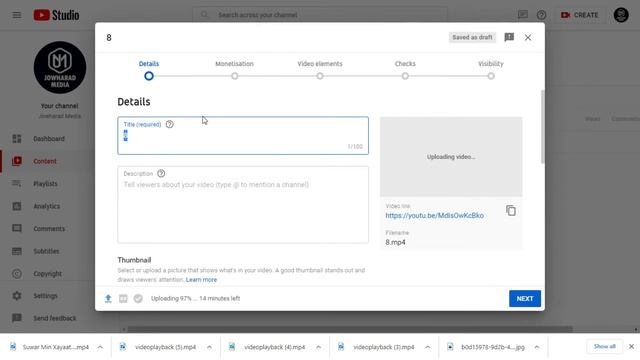The height and width of the screenshot is (360, 640).
Task: Click the Subtitles sidebar icon
Action: 17,251
